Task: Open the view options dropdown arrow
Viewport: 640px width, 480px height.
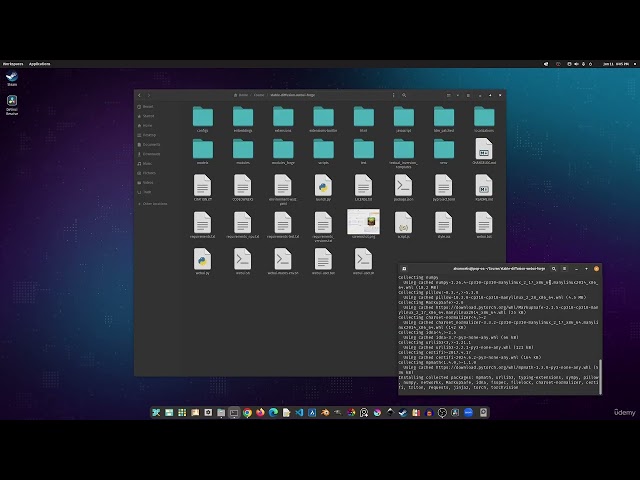Action: 458,95
